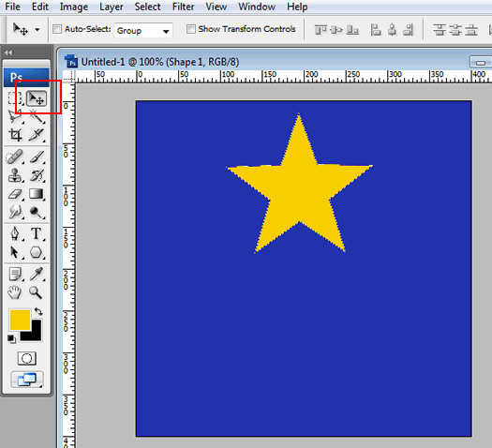492x448 pixels.
Task: Swap foreground and background colors
Action: (38, 311)
